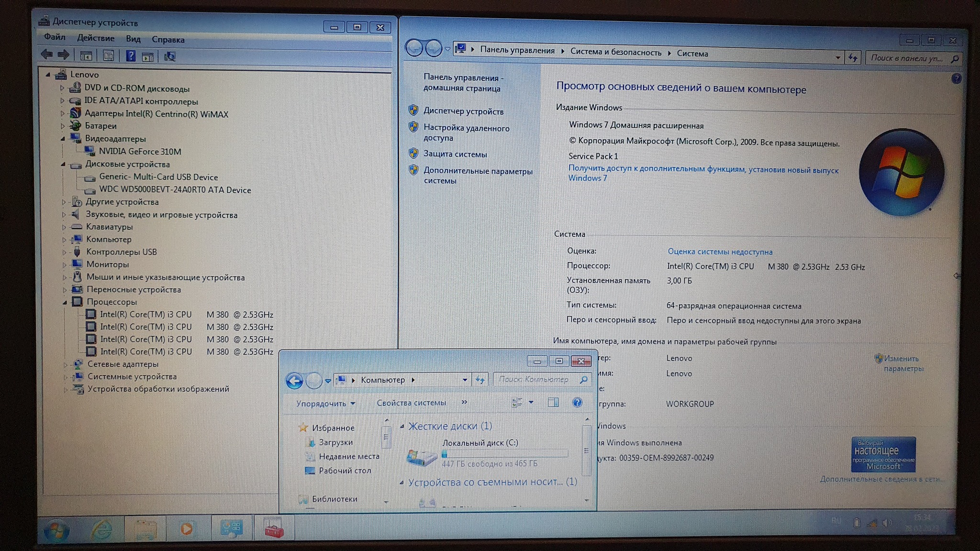
Task: Click the Help icon in Device Manager toolbar
Action: 131,56
